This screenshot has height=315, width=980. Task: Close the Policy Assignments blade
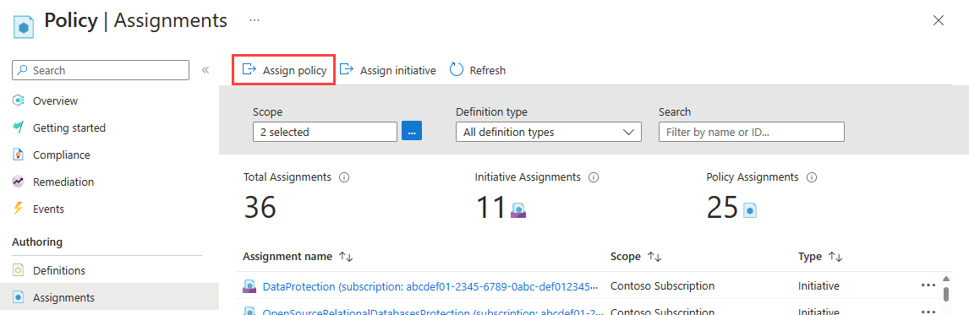coord(938,20)
